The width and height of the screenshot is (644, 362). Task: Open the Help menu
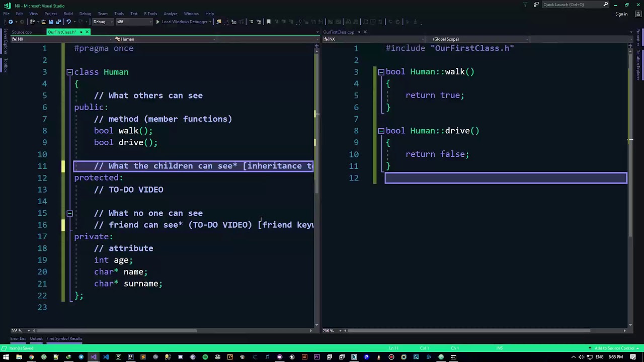(x=210, y=14)
